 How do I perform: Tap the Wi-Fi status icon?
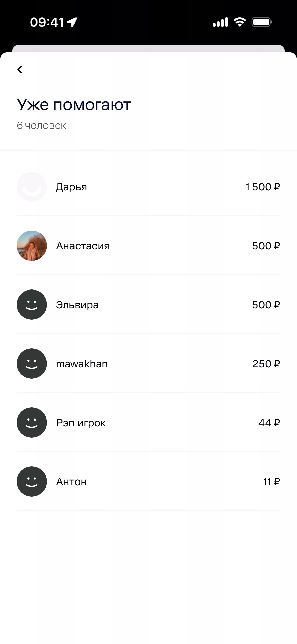click(x=240, y=22)
